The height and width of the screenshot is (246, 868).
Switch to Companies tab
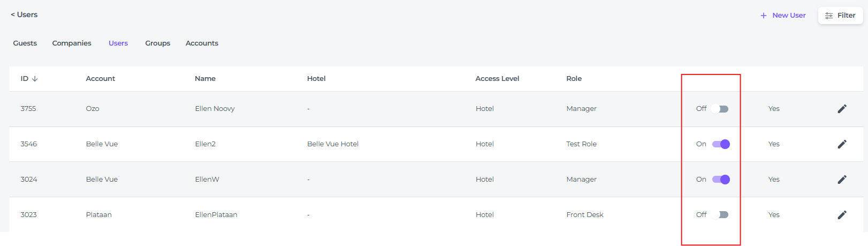click(72, 43)
